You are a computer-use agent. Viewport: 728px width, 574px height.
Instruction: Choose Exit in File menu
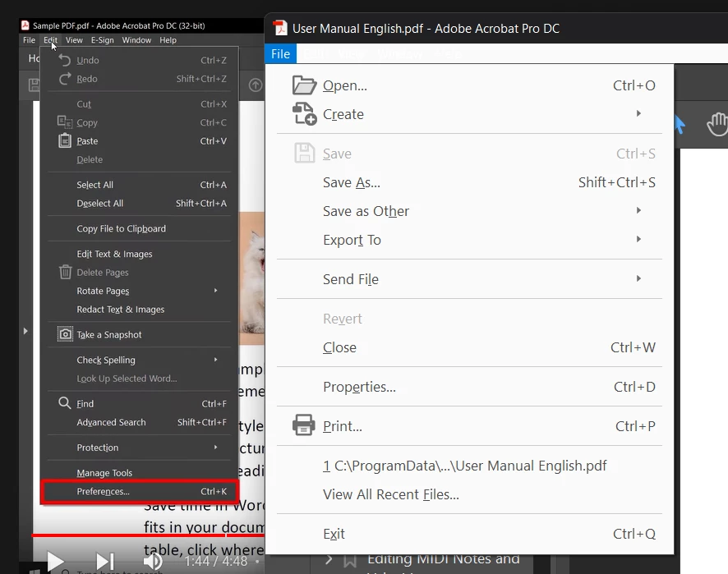point(469,534)
